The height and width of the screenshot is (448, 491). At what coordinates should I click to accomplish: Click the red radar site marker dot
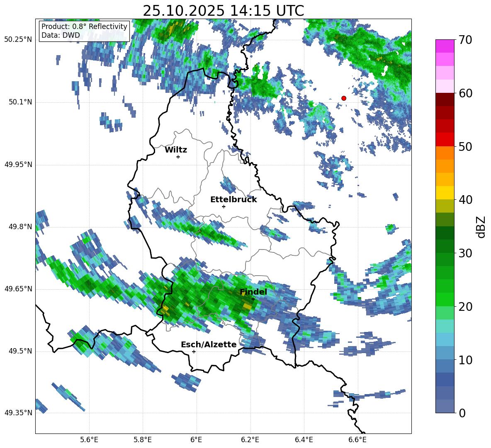344,98
